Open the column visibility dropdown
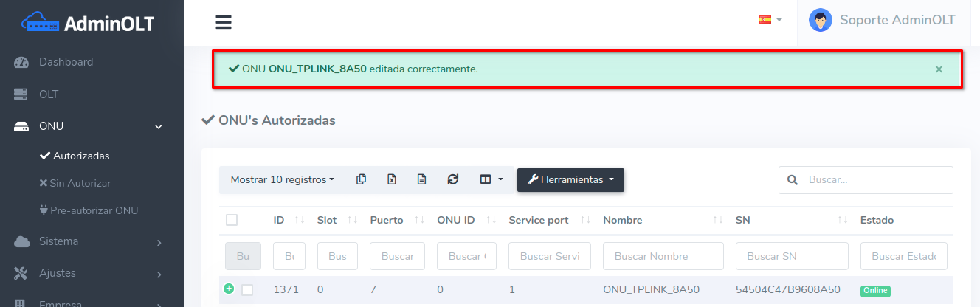Image resolution: width=980 pixels, height=307 pixels. click(491, 179)
